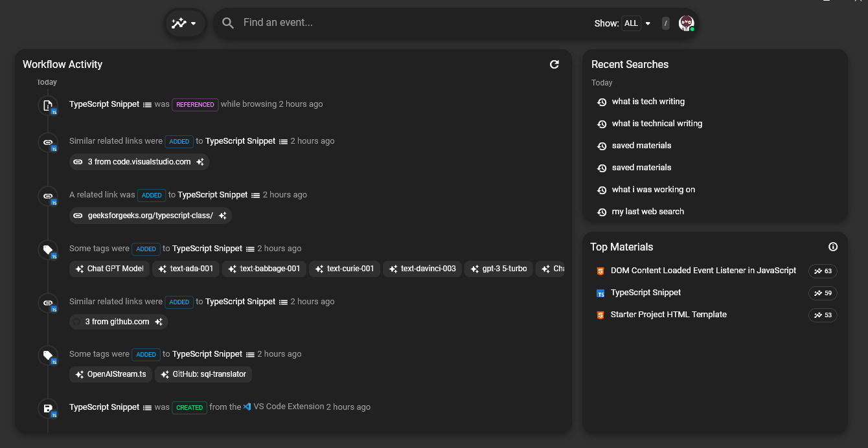Open 'DOM Content Loaded Event Listener in JavaScript' material
This screenshot has height=448, width=868.
[x=703, y=271]
